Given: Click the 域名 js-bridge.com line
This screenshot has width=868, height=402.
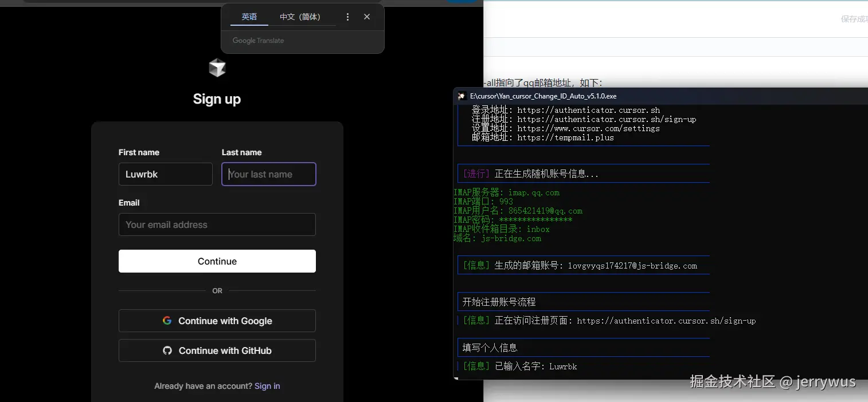Looking at the screenshot, I should (497, 238).
